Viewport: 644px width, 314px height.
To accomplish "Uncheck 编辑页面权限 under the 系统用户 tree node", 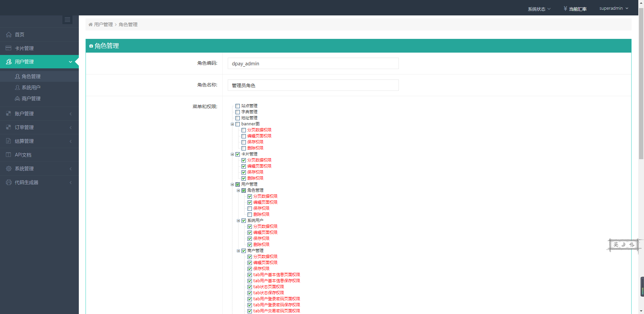I will (x=250, y=233).
